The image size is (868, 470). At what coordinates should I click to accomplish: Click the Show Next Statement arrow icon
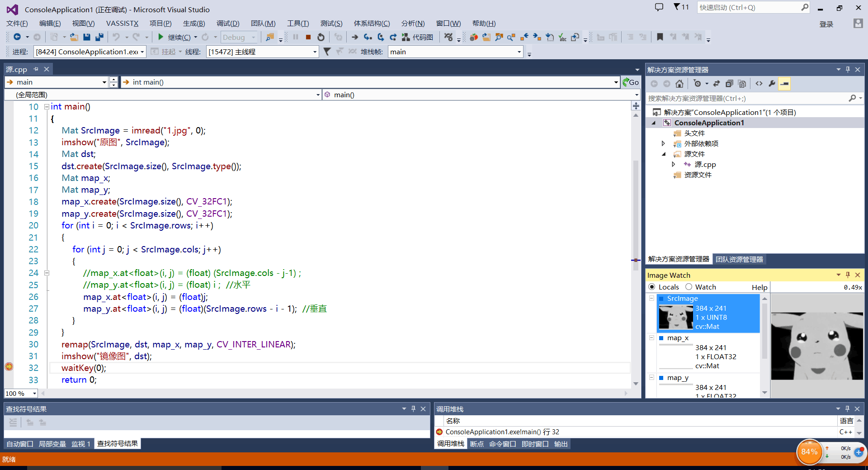[355, 37]
